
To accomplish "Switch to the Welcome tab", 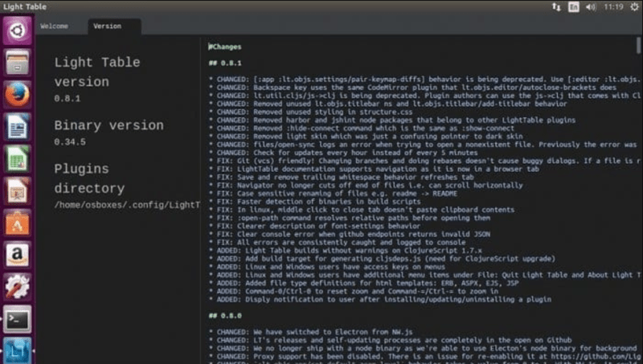I will point(54,27).
